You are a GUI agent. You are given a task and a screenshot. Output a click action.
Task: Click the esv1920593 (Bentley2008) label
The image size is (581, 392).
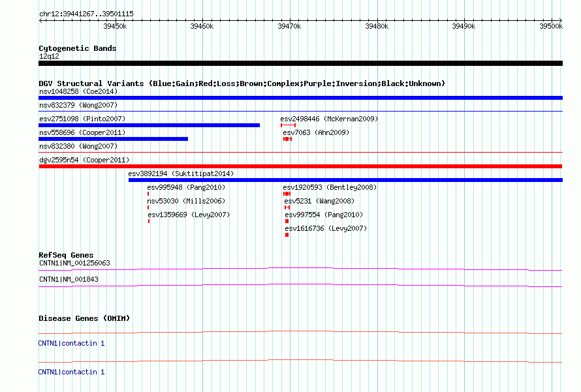click(330, 187)
